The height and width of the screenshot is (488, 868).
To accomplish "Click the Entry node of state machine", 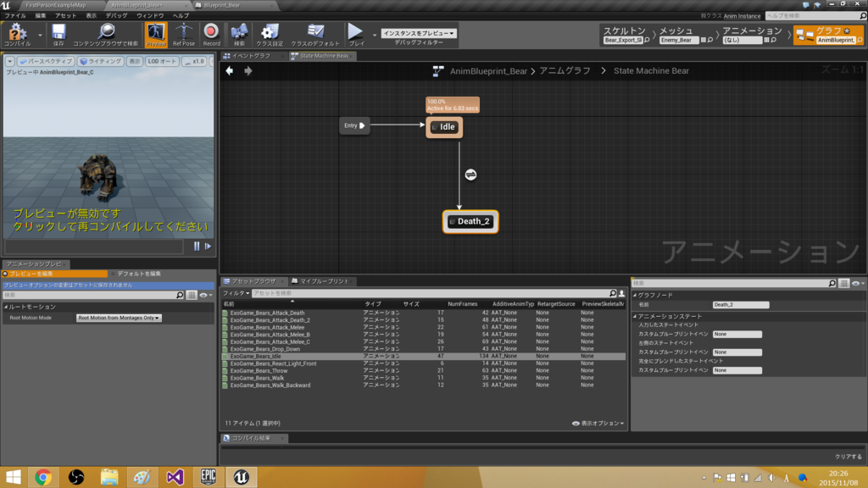I will tap(354, 125).
